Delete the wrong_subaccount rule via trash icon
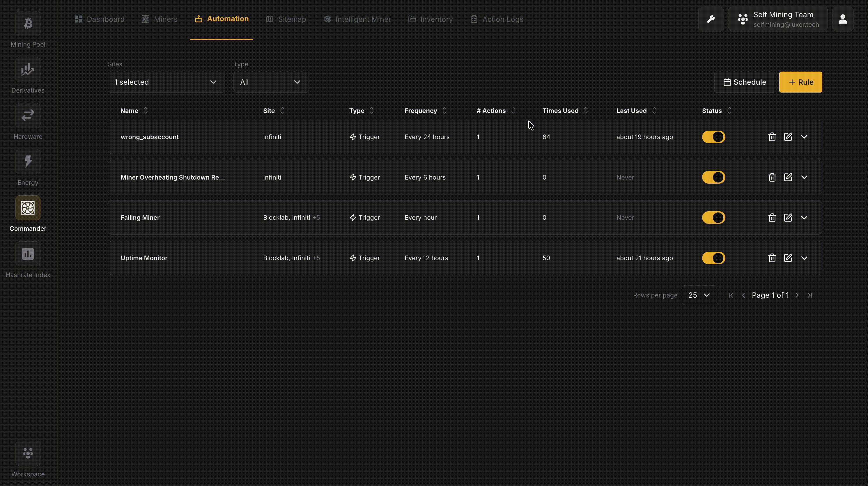Screen dimensions: 868x486 point(772,137)
